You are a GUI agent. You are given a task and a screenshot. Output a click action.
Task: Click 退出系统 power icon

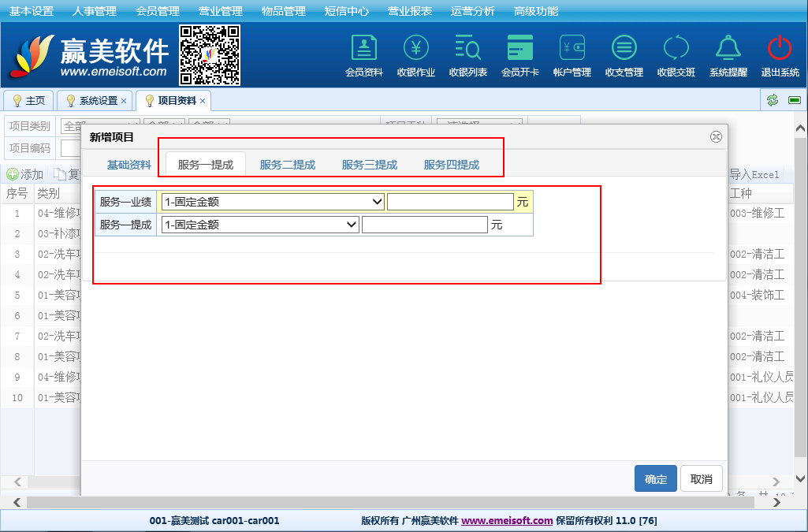point(780,49)
